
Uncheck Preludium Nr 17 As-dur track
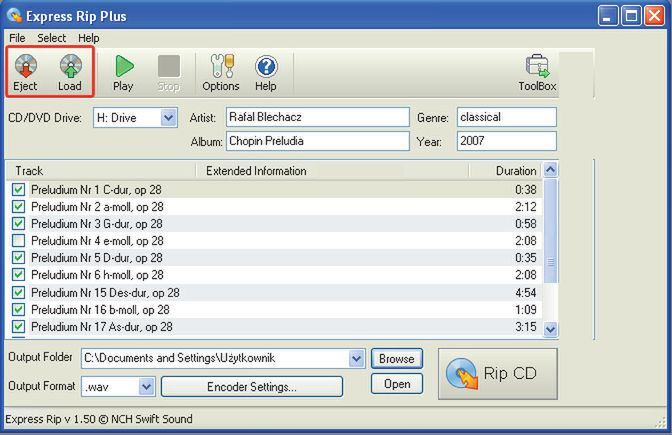(x=18, y=327)
